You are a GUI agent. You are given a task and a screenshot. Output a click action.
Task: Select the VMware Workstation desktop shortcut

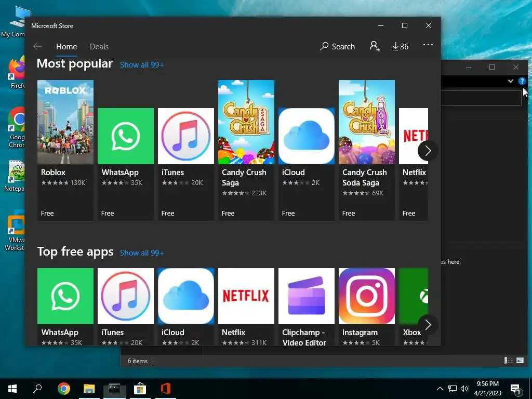coord(15,231)
